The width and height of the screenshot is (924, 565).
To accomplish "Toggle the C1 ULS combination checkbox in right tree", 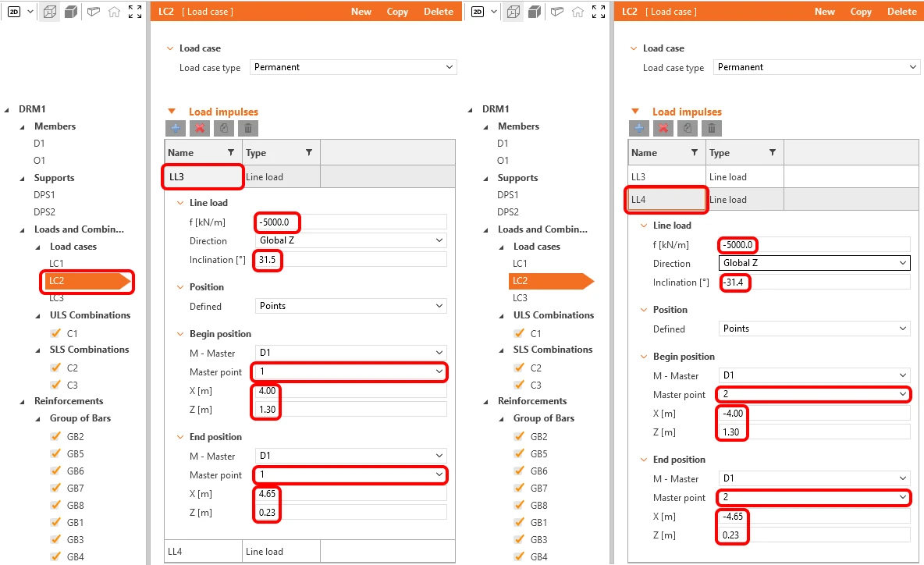I will pos(519,333).
